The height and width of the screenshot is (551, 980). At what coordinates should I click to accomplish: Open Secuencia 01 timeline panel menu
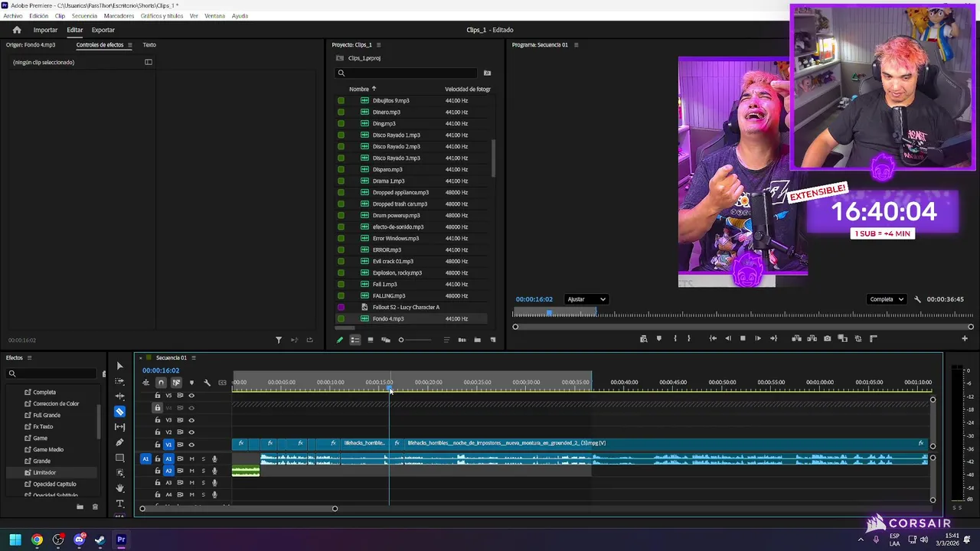point(194,357)
